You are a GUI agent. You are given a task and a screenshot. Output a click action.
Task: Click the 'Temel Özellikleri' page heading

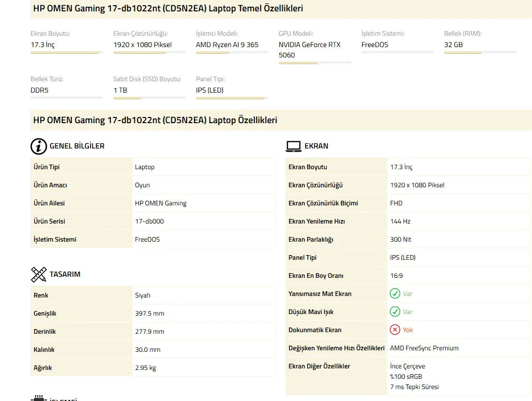click(x=169, y=8)
